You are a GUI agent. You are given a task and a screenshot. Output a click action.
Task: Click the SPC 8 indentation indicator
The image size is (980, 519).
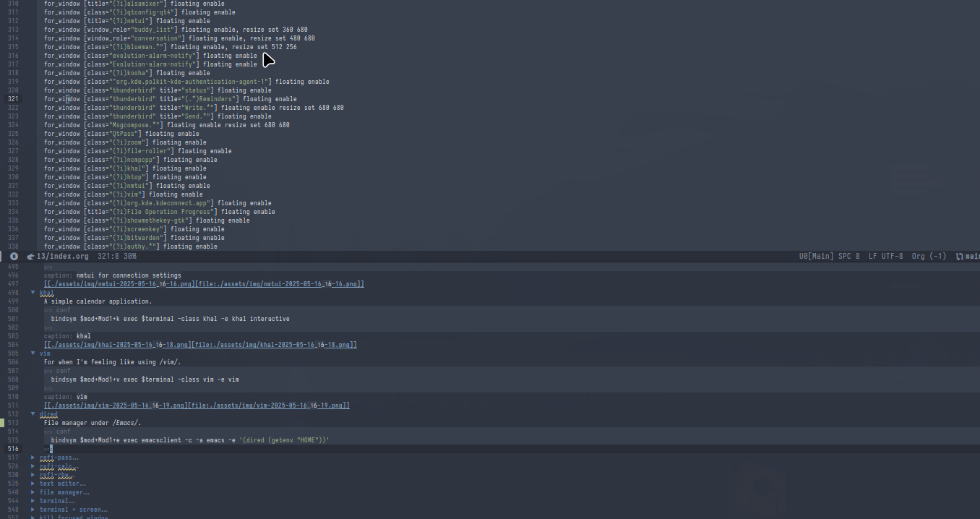(849, 256)
